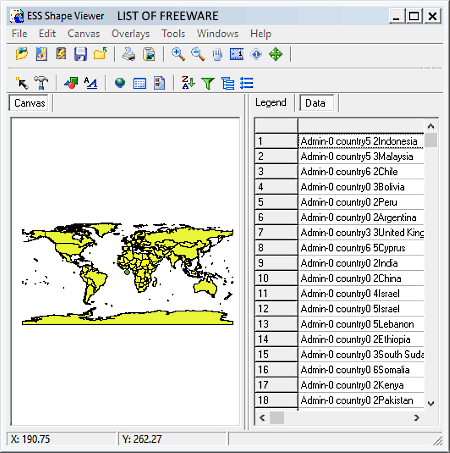The height and width of the screenshot is (453, 450).
Task: Click the zoom out magnifier icon
Action: pyautogui.click(x=198, y=54)
